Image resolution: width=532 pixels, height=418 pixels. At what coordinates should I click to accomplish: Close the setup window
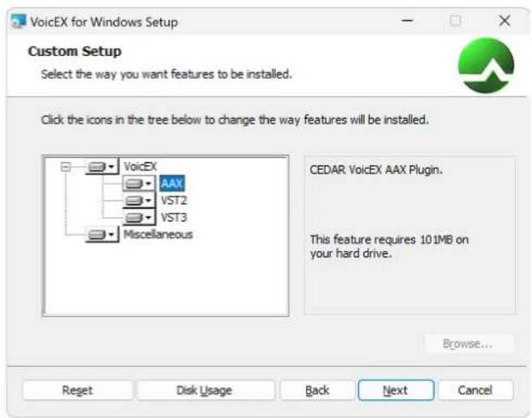[x=505, y=21]
